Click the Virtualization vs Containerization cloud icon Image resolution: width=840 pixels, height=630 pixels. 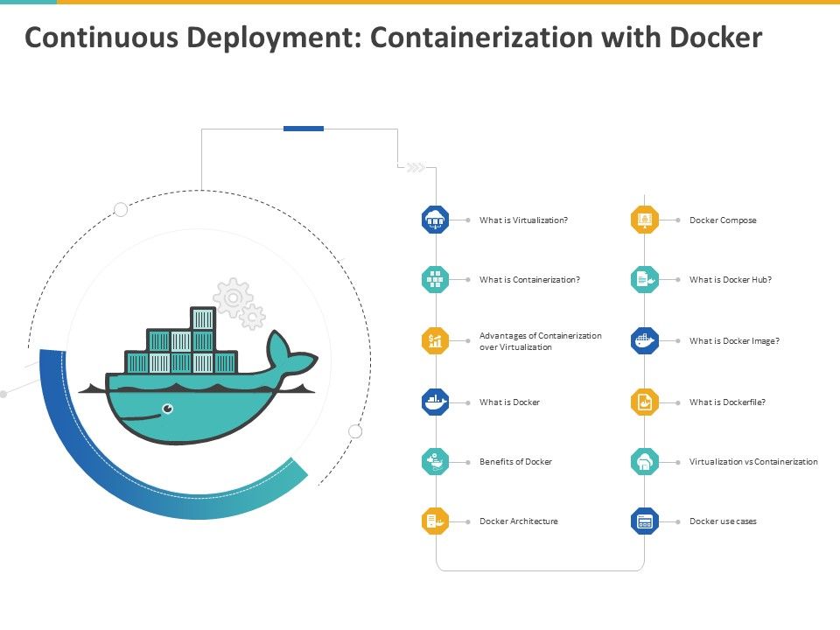(645, 461)
